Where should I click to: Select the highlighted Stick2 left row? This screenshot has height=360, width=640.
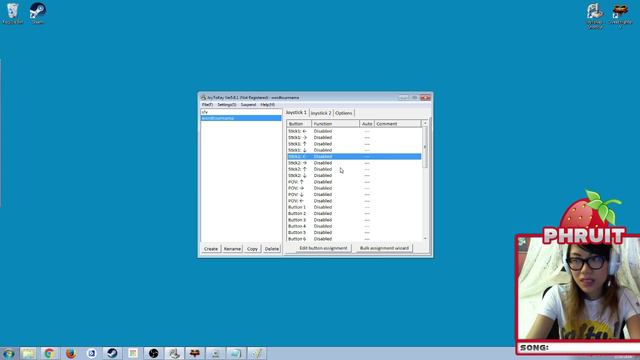point(354,157)
